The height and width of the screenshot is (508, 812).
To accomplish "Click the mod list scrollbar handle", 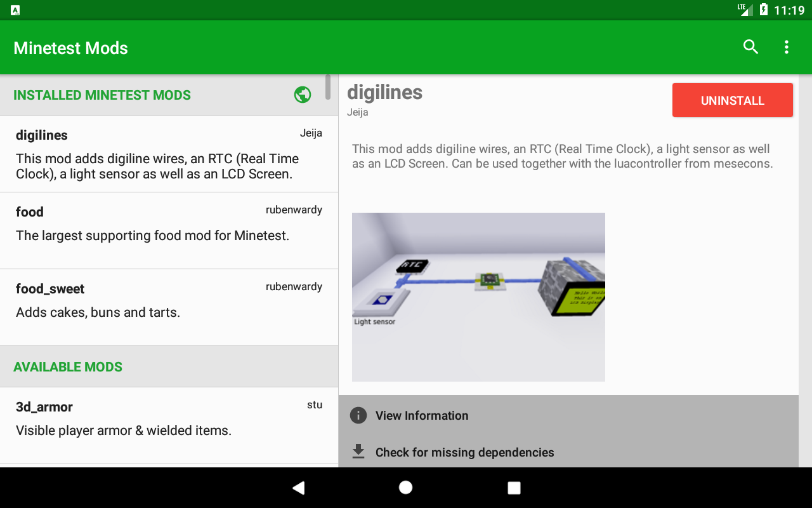I will (328, 87).
